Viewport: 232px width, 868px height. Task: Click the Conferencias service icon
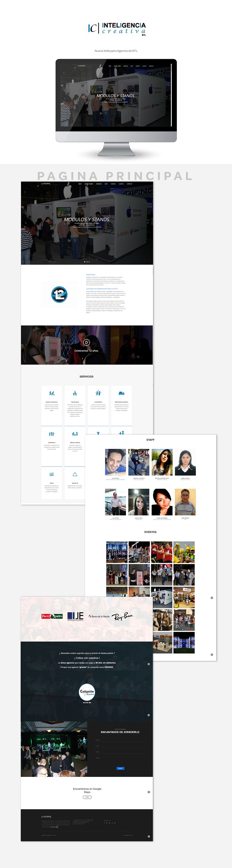pos(51,434)
